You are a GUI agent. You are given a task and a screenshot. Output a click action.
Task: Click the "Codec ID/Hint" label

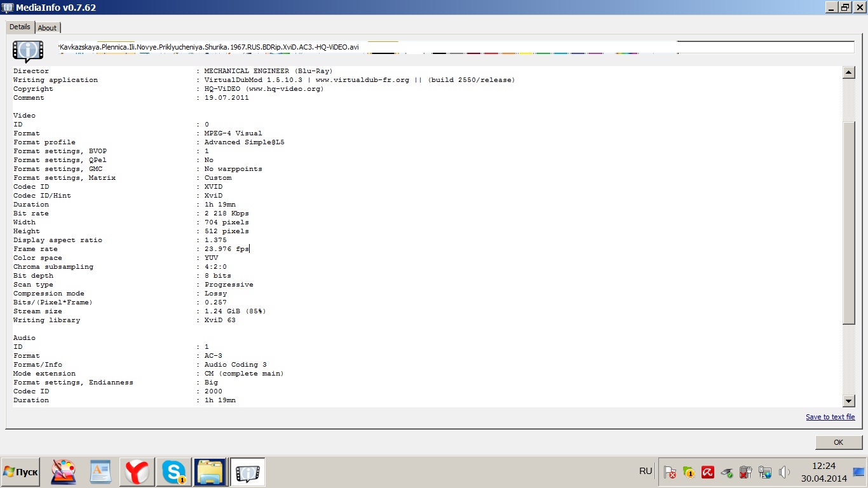coord(42,196)
